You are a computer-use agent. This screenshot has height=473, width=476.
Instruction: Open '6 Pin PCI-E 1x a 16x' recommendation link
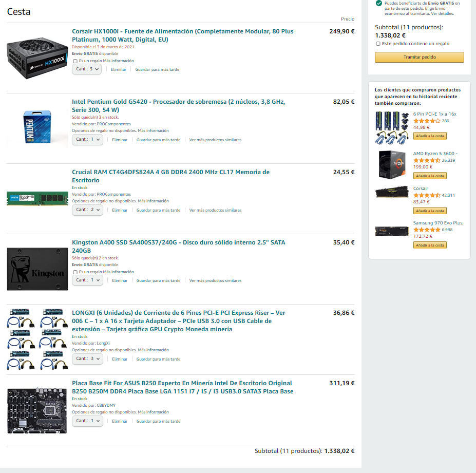click(435, 114)
